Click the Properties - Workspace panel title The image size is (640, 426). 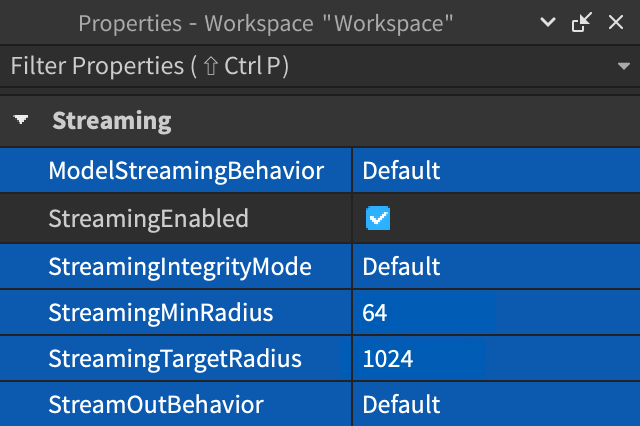[x=267, y=23]
